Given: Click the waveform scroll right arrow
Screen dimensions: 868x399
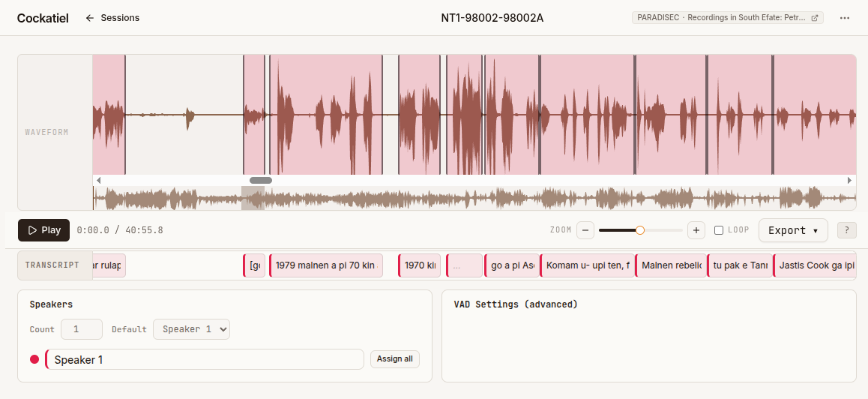Looking at the screenshot, I should tap(849, 180).
